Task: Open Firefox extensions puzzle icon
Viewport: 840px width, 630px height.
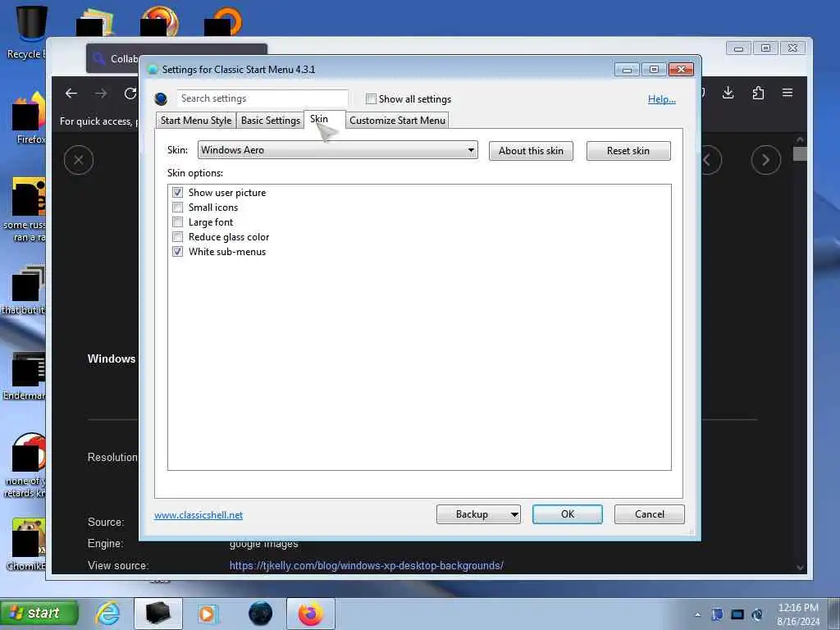Action: click(x=758, y=93)
